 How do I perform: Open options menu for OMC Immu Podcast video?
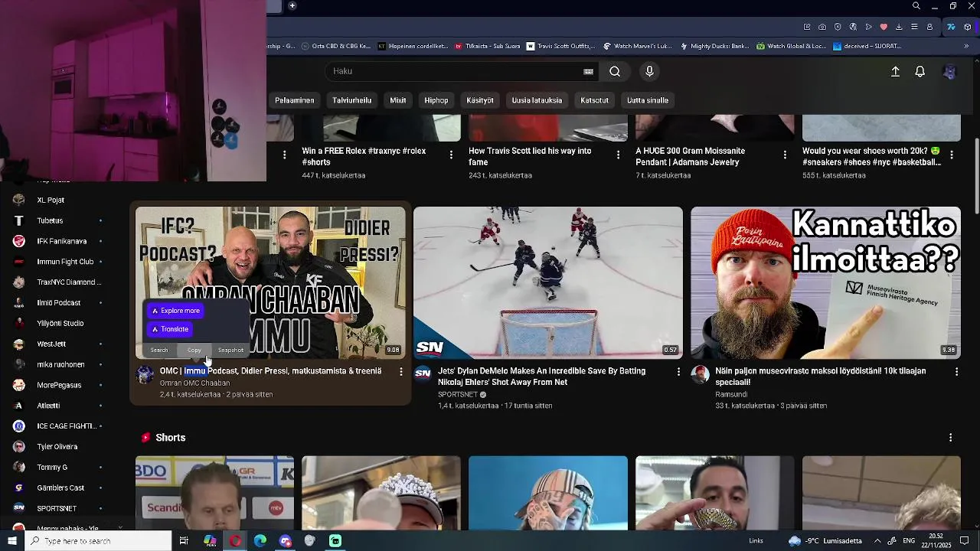(x=401, y=371)
